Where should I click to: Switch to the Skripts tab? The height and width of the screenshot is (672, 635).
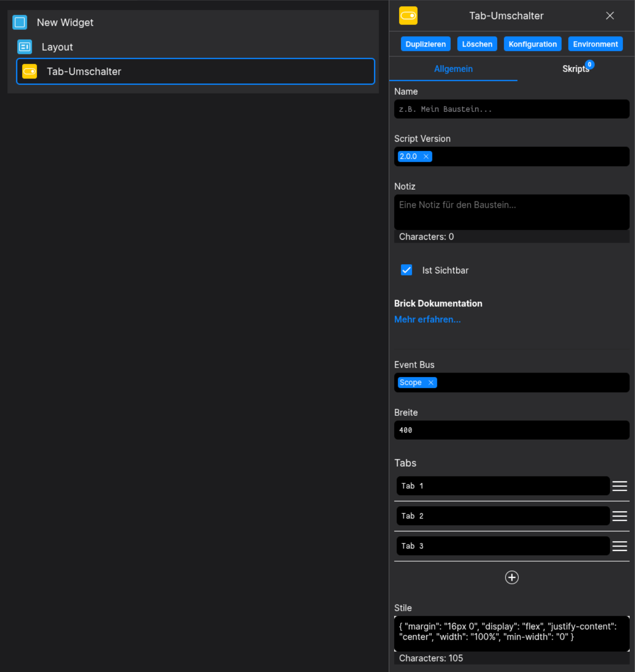tap(576, 69)
